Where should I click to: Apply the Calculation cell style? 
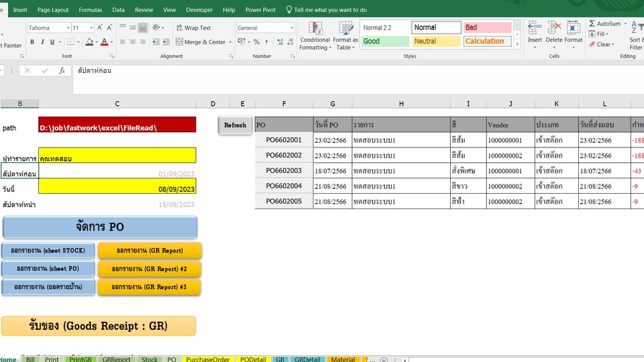[x=487, y=41]
